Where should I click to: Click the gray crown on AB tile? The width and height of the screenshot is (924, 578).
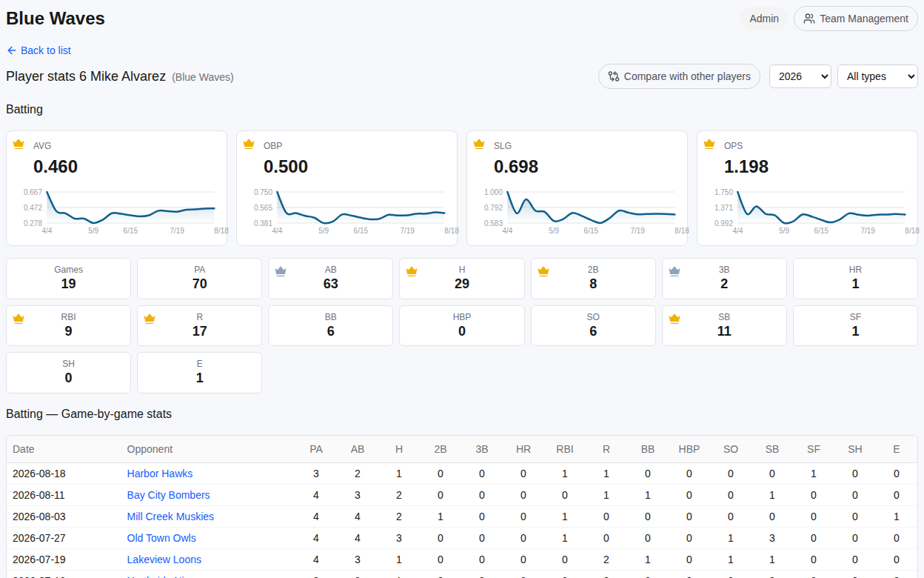tap(281, 271)
